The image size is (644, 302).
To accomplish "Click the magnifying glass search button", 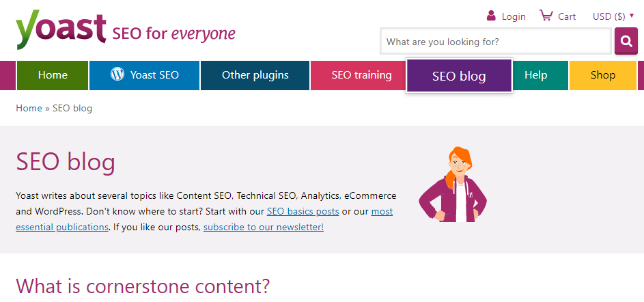I will [x=626, y=41].
